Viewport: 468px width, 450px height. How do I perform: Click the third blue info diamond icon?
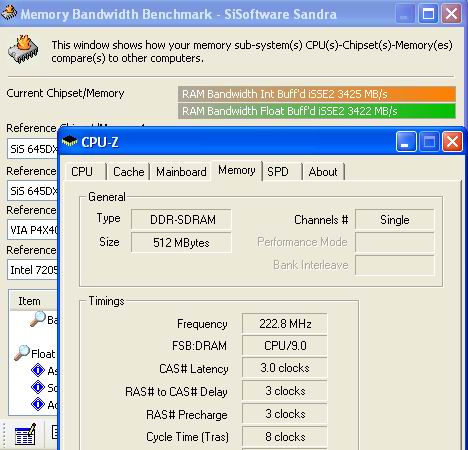(38, 404)
